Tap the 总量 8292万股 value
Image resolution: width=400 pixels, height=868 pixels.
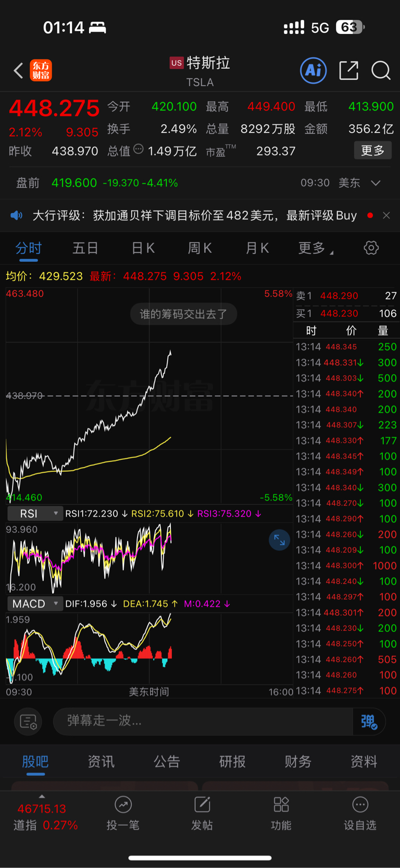(x=268, y=129)
